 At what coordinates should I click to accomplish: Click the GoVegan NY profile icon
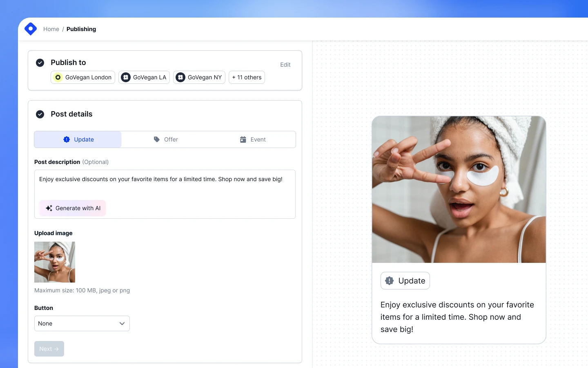tap(180, 77)
